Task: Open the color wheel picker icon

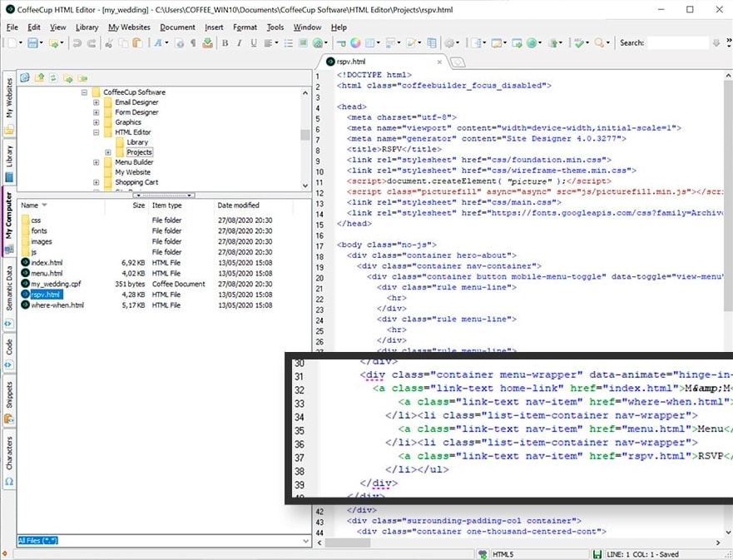Action: 354,43
